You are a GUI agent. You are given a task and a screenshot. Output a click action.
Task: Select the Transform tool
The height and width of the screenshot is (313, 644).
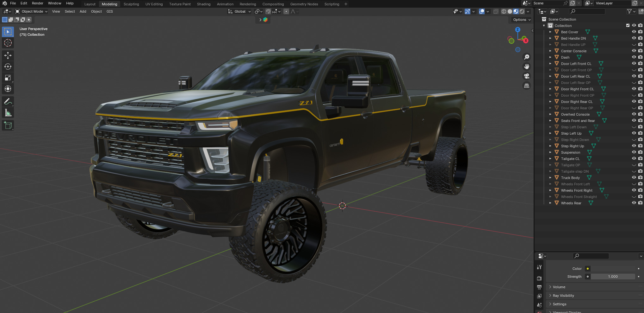tap(8, 89)
